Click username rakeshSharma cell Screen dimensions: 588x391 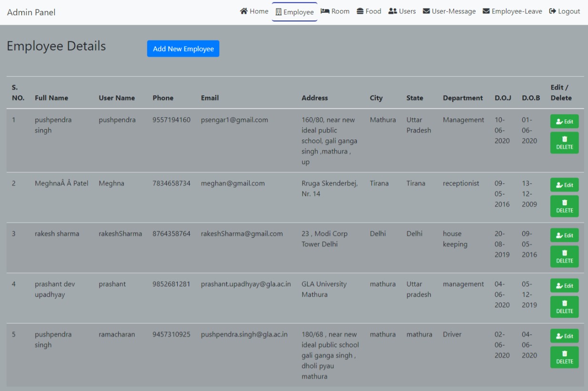pos(120,234)
